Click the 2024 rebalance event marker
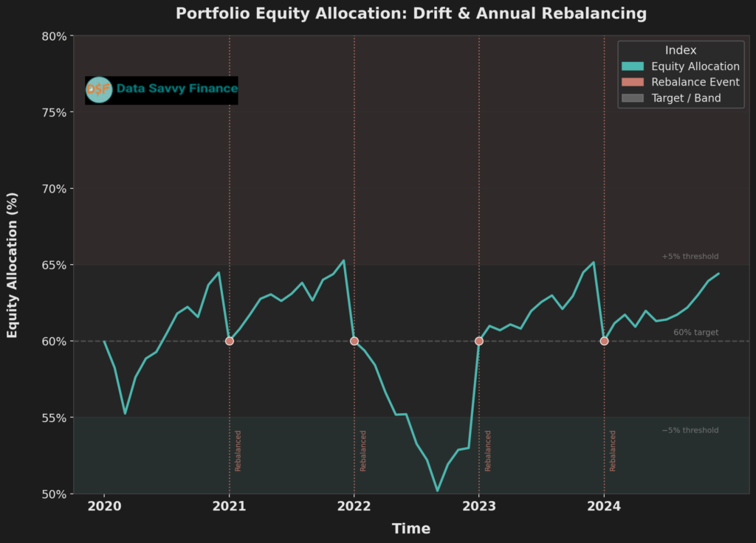The height and width of the screenshot is (543, 756). click(604, 341)
